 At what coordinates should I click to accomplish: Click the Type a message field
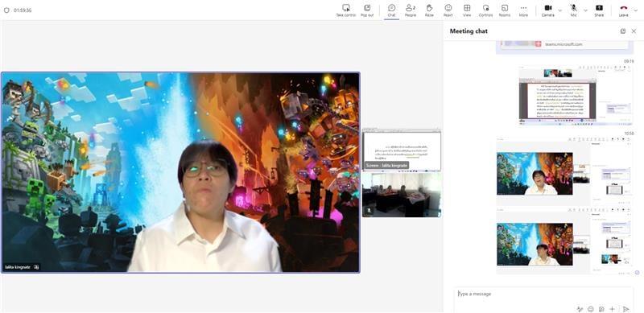(x=543, y=294)
